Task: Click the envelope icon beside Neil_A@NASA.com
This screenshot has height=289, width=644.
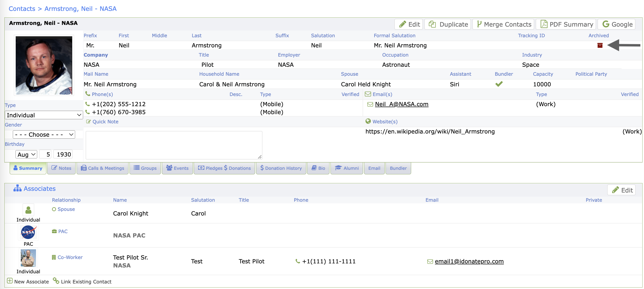Action: tap(370, 104)
